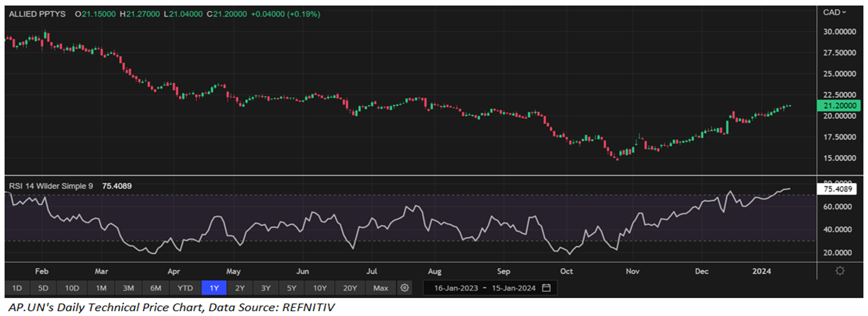Switch chart to 3M range

[x=128, y=289]
